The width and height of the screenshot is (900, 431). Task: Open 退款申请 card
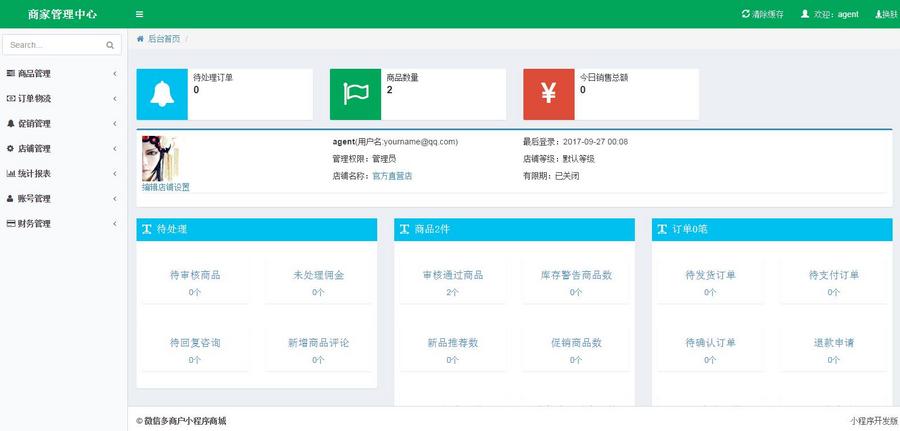coord(834,349)
